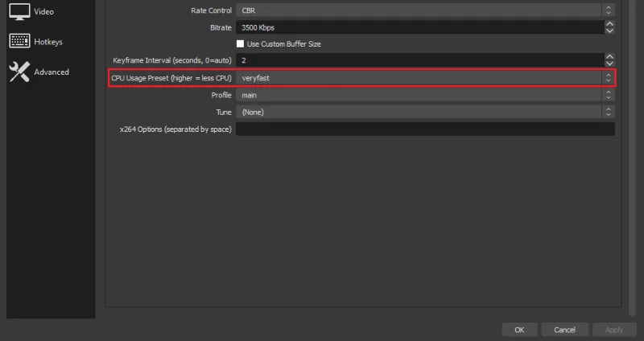
Task: Click the settings panel vertical scrollbar
Action: pyautogui.click(x=633, y=158)
